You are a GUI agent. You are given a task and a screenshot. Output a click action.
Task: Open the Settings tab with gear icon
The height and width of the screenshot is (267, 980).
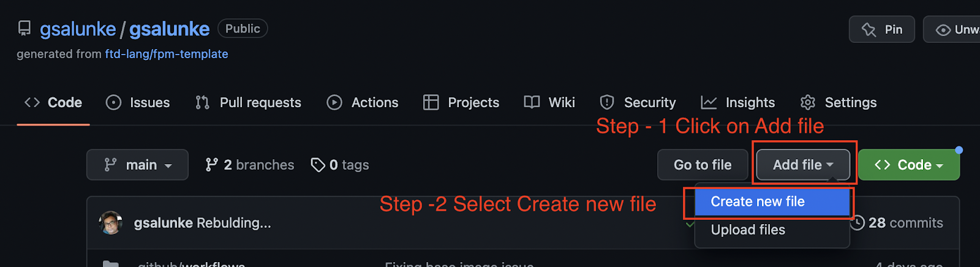coord(839,102)
